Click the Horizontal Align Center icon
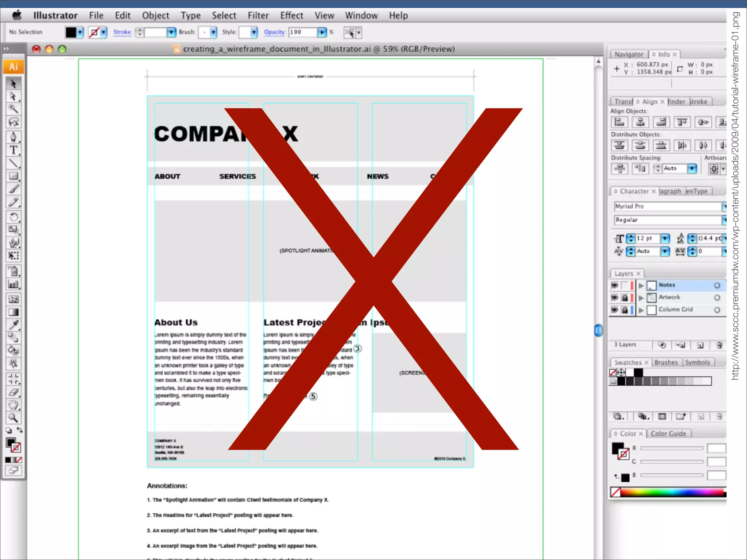Screen dimensions: 747x560 point(640,122)
